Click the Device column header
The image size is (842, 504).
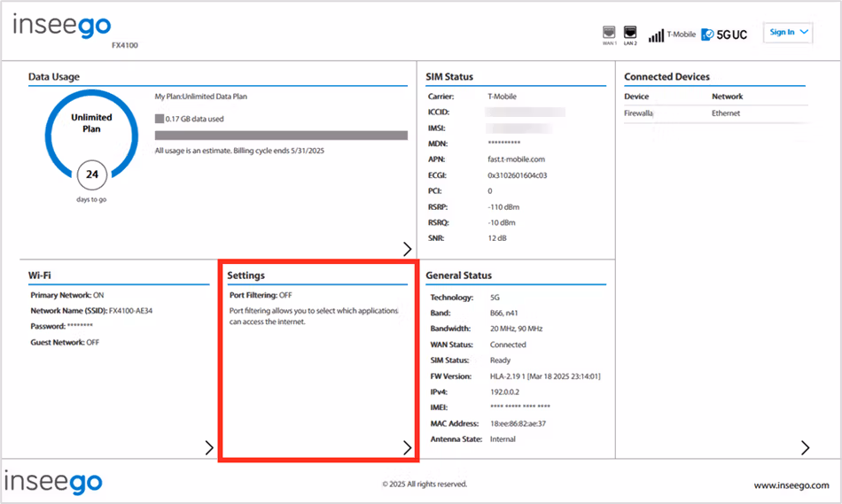click(x=636, y=97)
